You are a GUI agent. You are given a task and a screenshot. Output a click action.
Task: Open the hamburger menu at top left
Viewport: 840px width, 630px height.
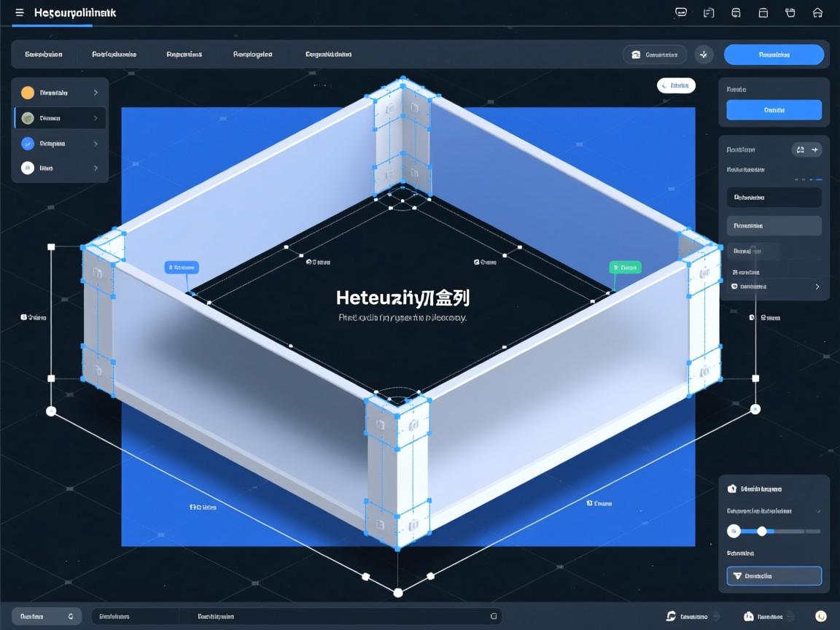point(20,13)
